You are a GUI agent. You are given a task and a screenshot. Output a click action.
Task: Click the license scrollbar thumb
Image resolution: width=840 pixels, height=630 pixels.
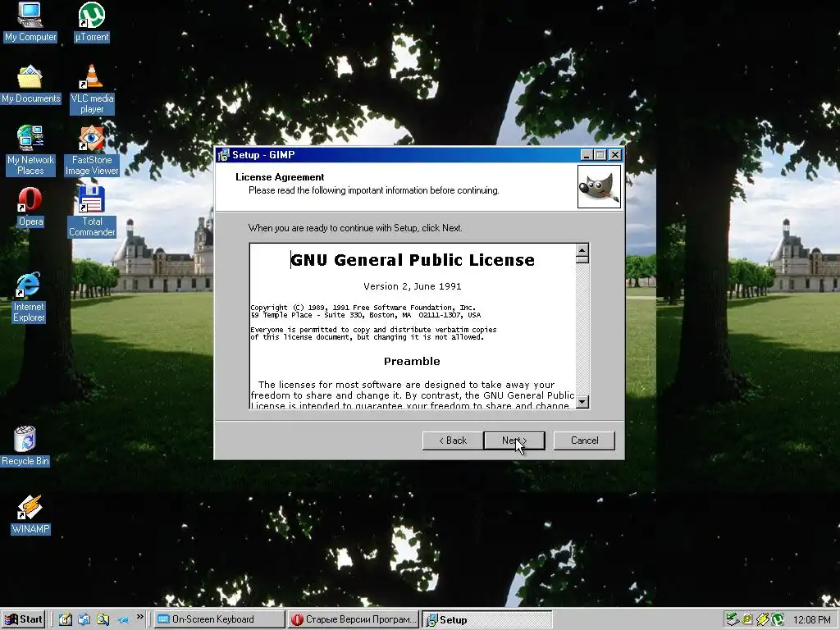pyautogui.click(x=582, y=260)
